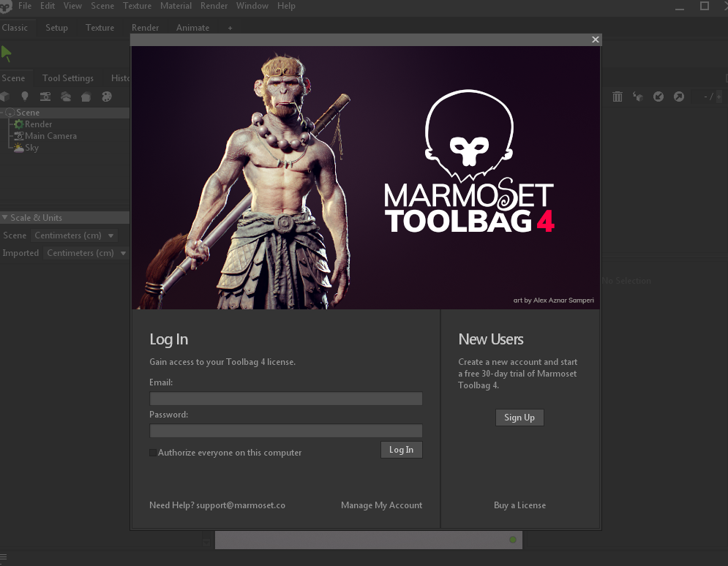Select the Scene root row in the tree
This screenshot has width=728, height=566.
click(64, 113)
